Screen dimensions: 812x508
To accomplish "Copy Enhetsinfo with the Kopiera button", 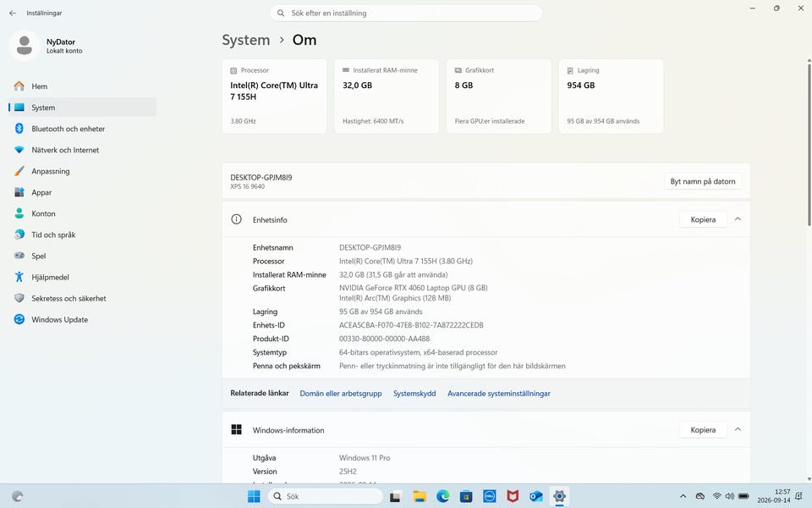I will [703, 219].
